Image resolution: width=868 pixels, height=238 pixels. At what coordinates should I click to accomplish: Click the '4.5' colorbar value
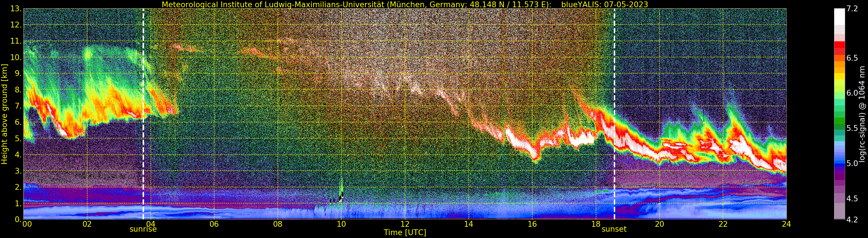tap(852, 199)
